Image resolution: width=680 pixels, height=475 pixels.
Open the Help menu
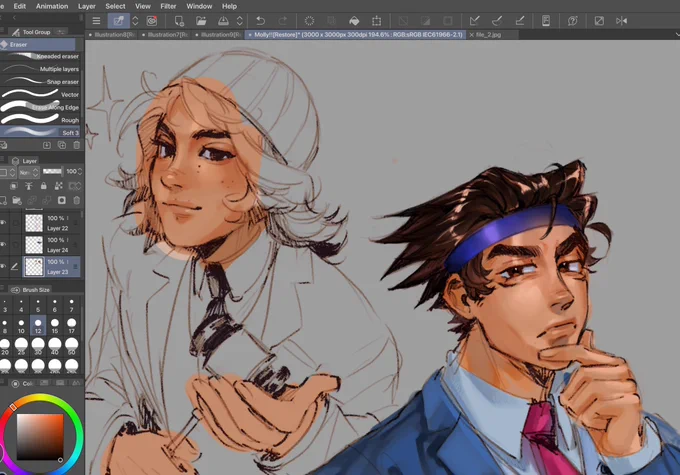pos(229,6)
